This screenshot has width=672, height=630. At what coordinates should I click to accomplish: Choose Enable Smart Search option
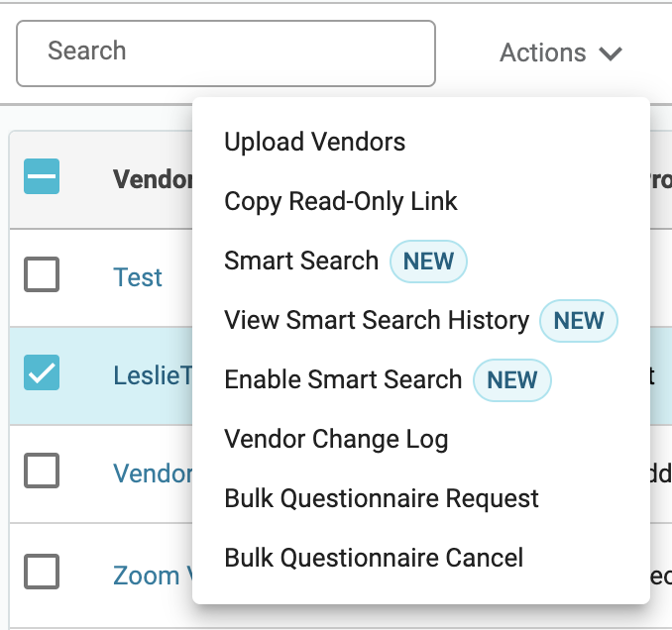(343, 379)
